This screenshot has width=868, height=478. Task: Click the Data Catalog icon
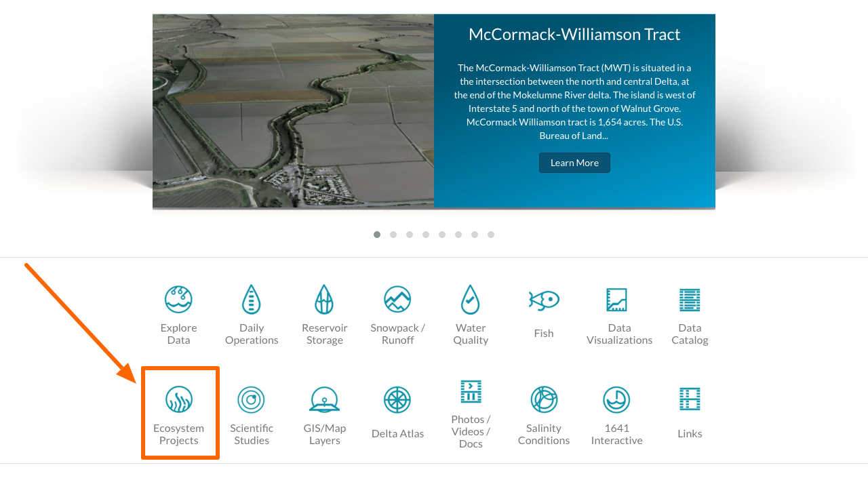coord(690,299)
